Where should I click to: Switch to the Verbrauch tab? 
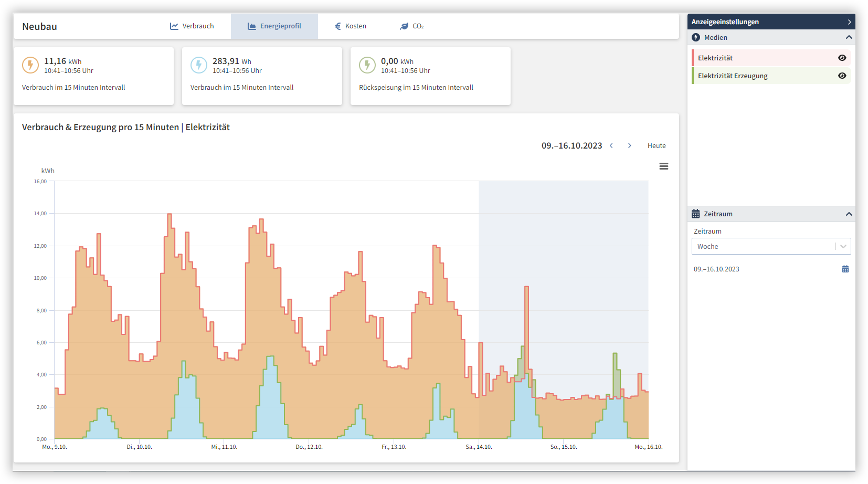(192, 26)
